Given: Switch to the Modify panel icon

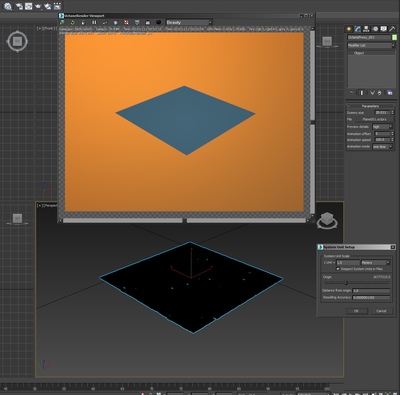Looking at the screenshot, I should 358,29.
